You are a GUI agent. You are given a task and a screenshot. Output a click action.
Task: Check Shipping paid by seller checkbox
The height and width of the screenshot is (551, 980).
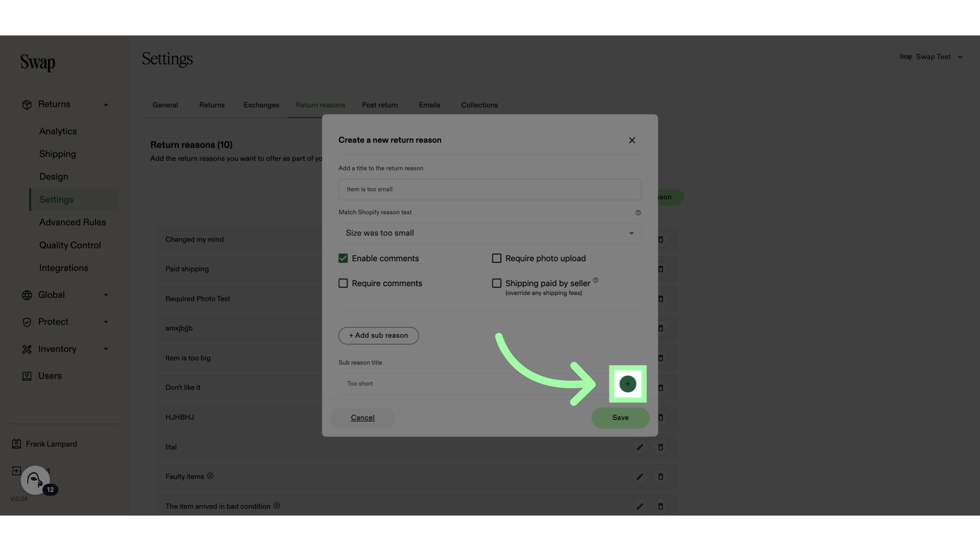497,284
